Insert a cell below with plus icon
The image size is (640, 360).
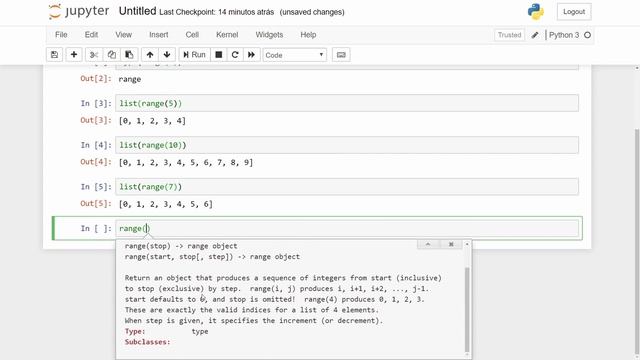click(74, 55)
